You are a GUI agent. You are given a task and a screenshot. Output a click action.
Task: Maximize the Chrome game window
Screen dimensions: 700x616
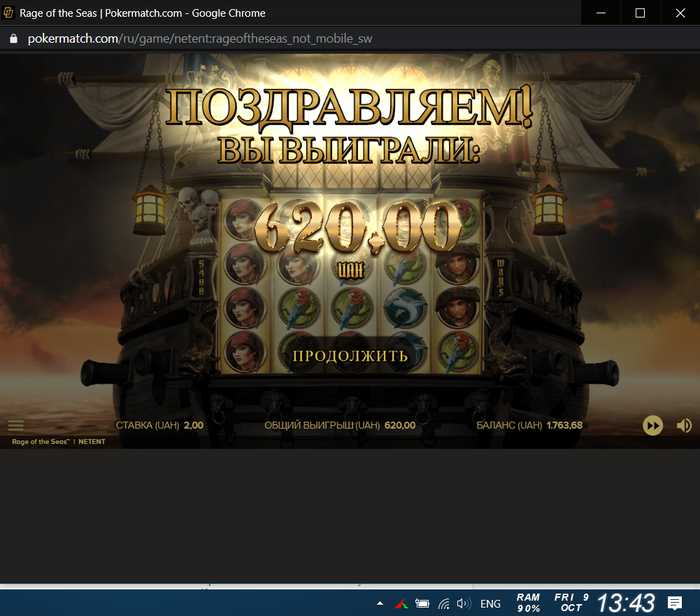(x=640, y=13)
